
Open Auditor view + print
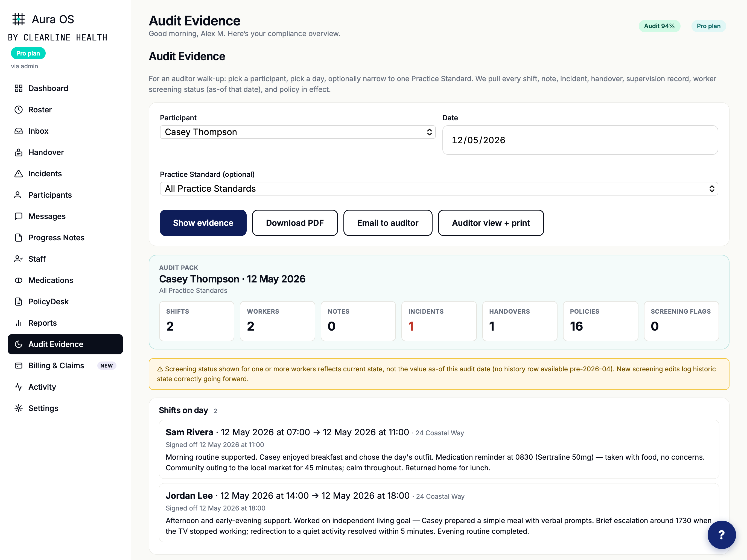tap(491, 223)
